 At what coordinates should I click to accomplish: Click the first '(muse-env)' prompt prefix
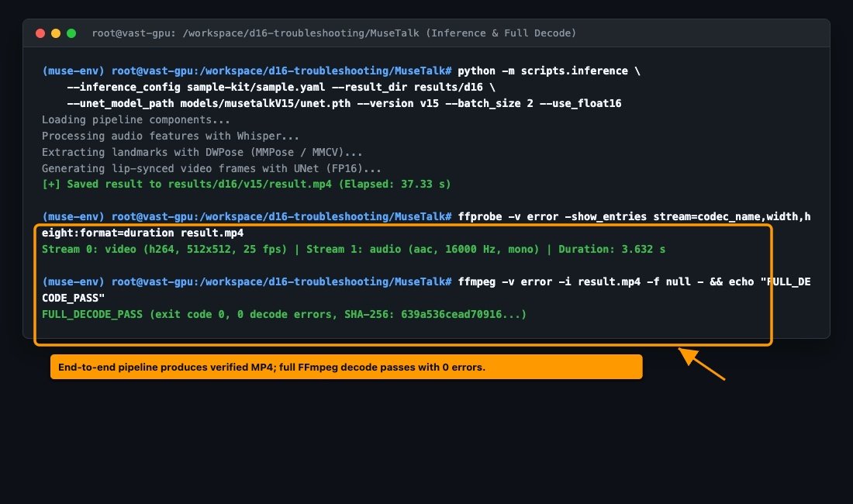click(x=73, y=71)
